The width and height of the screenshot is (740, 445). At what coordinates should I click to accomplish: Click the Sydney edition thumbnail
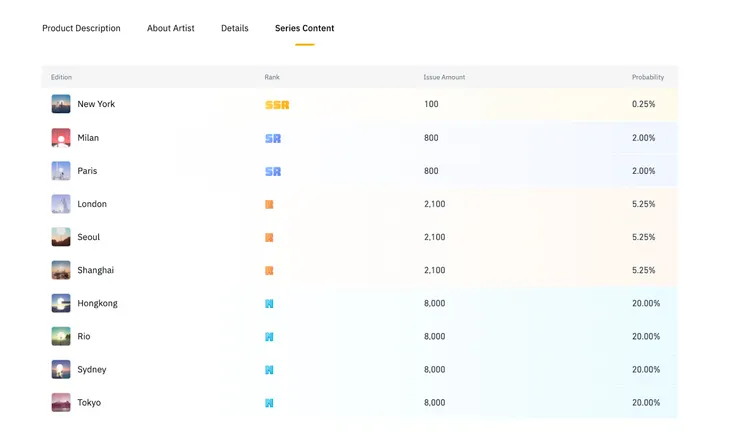click(61, 369)
